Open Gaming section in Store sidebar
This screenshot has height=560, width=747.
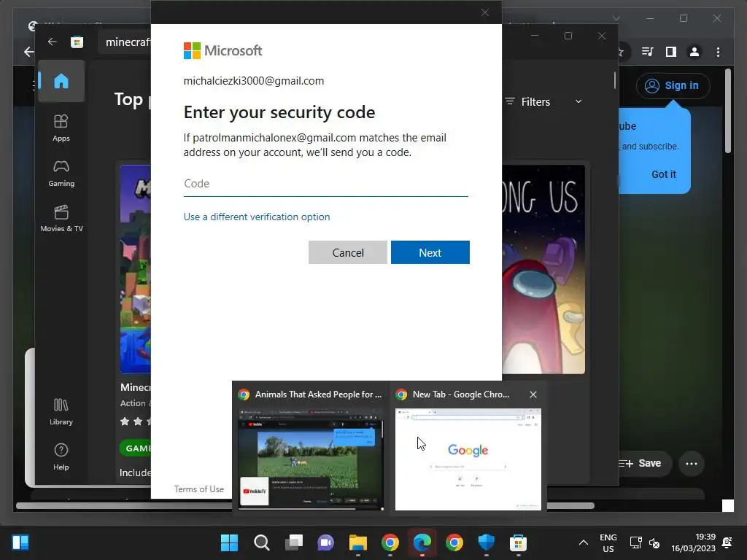[61, 174]
